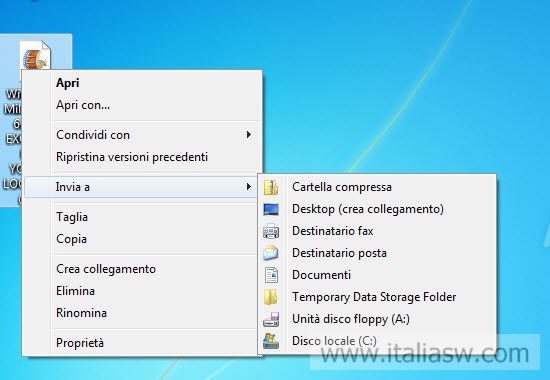Click the arrow next to Invia a
Screen dimensions: 550x380
coord(249,187)
